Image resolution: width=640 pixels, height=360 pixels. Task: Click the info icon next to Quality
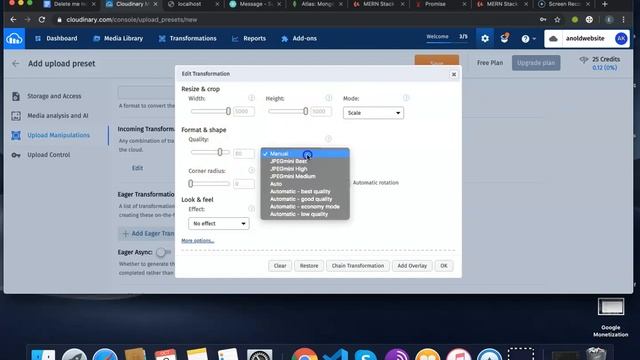pyautogui.click(x=329, y=139)
